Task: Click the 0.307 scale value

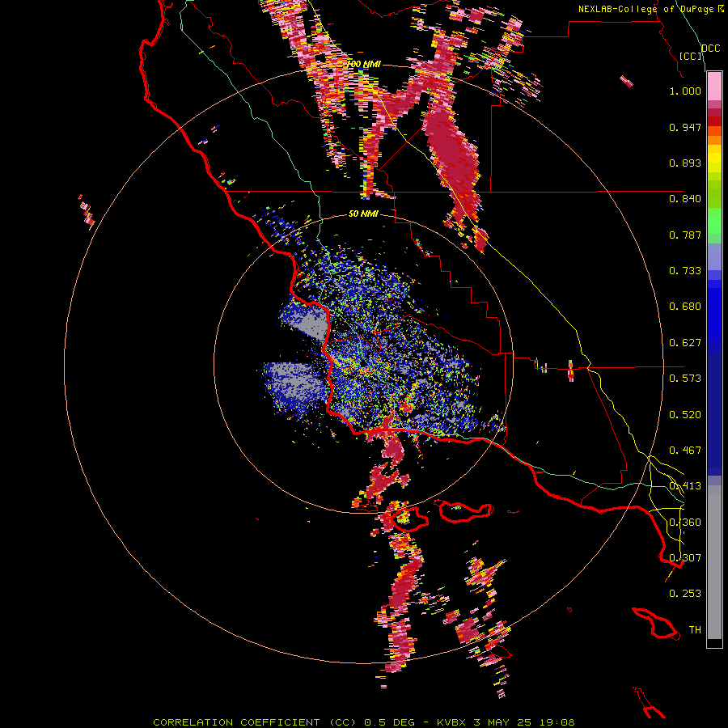Action: point(685,557)
